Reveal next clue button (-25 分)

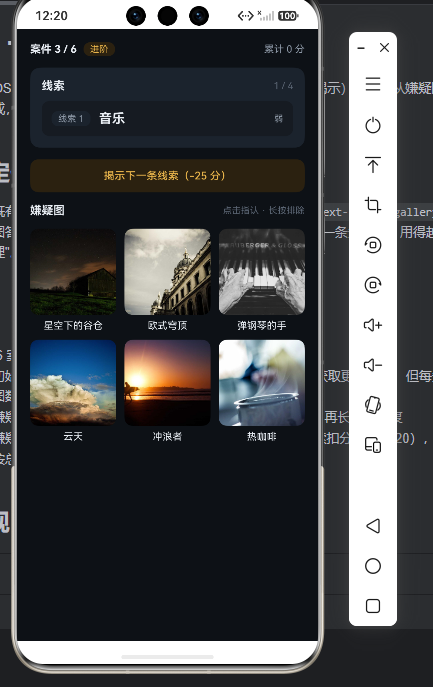[167, 176]
